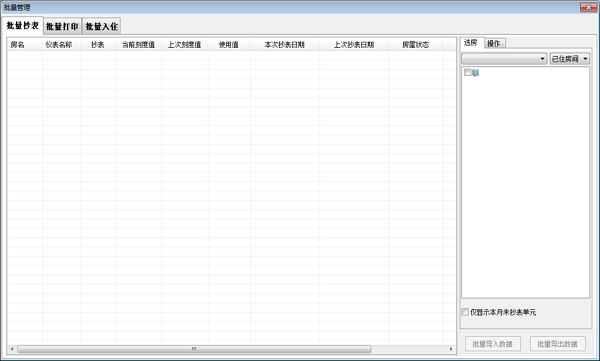Image resolution: width=600 pixels, height=361 pixels.
Task: Enable 仅显示本月未抄表单元 checkbox
Action: pyautogui.click(x=465, y=312)
